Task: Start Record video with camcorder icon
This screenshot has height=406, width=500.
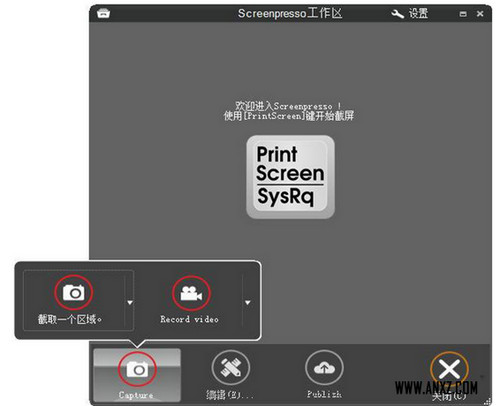Action: point(191,293)
